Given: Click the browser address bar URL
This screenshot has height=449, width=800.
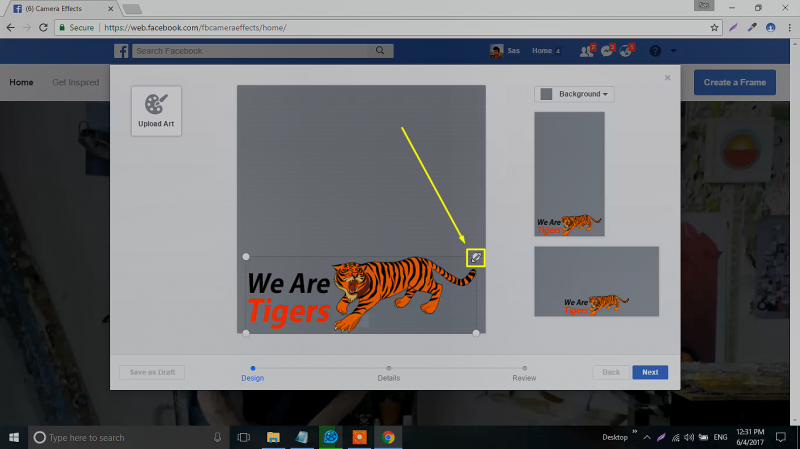Looking at the screenshot, I should click(x=195, y=28).
